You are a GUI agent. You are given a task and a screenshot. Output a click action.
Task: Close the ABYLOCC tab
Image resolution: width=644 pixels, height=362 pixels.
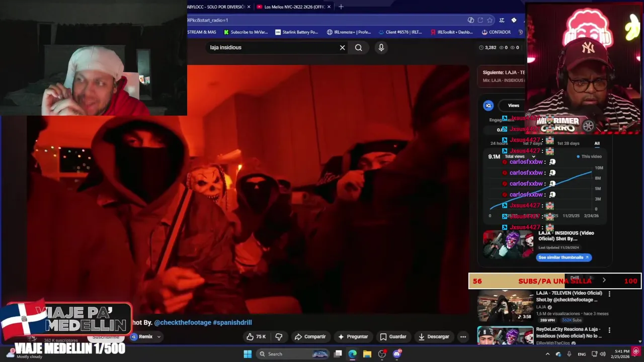[x=249, y=7]
